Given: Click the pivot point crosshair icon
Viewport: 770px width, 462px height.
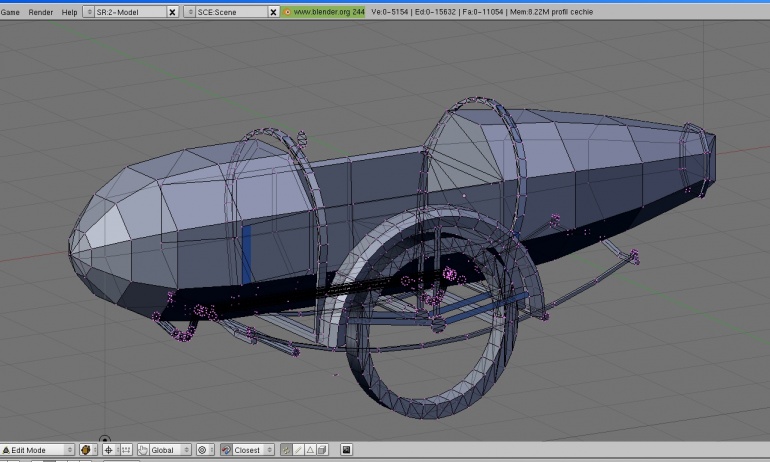Looking at the screenshot, I should coord(109,450).
